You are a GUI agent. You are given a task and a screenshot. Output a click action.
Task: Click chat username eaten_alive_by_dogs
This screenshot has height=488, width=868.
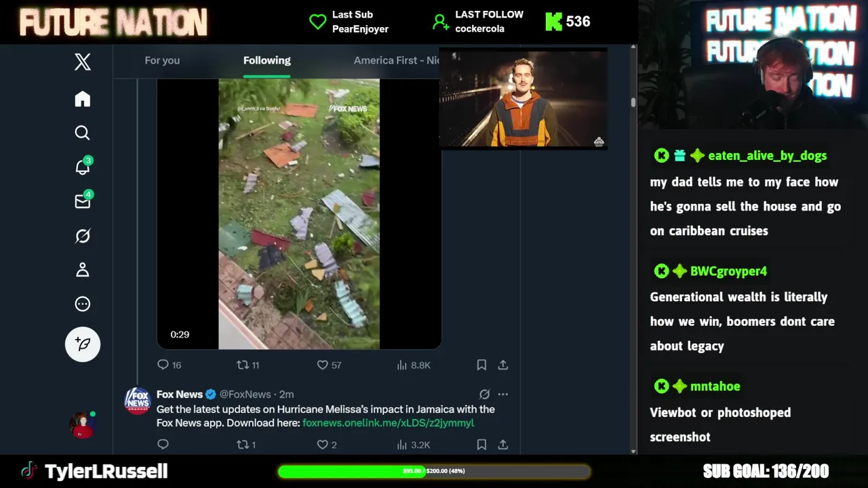(767, 156)
